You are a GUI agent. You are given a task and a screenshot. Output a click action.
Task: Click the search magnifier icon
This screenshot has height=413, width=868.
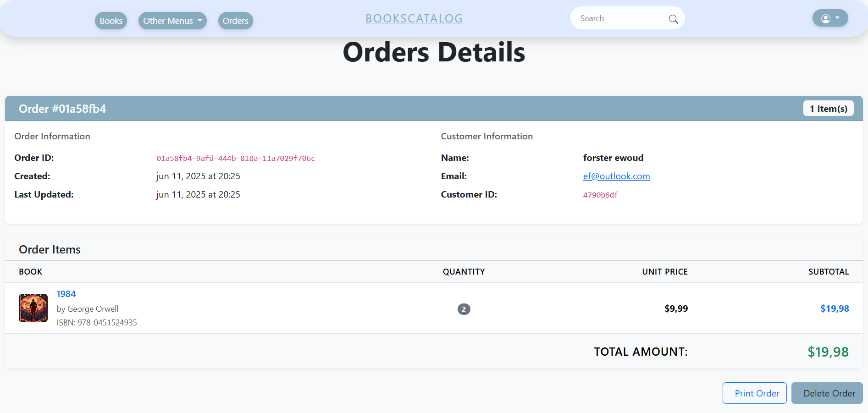(x=673, y=19)
